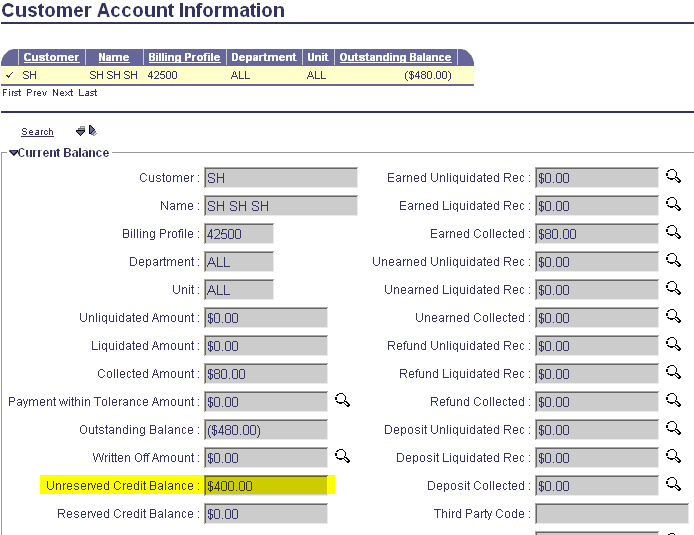Click Customer Account Information page heading
This screenshot has width=694, height=535.
143,10
